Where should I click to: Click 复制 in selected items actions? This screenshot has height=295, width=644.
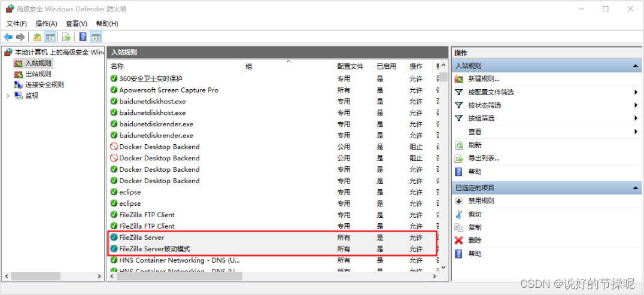475,227
